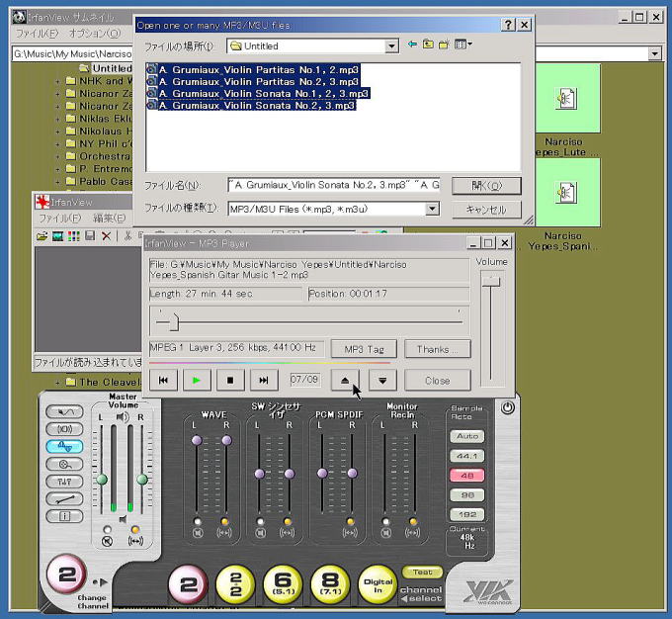Image resolution: width=672 pixels, height=619 pixels.
Task: Open the MP3 Tag button
Action: (x=364, y=349)
